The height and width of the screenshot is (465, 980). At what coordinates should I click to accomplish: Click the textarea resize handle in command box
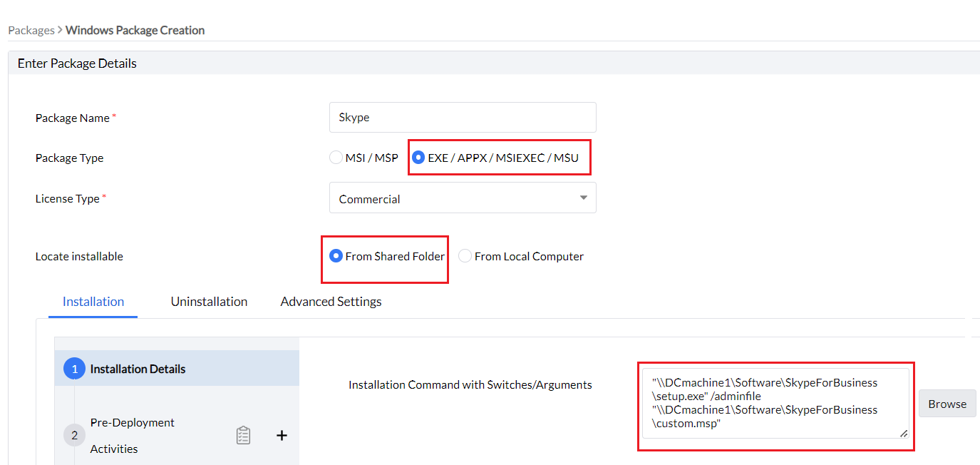pos(904,433)
